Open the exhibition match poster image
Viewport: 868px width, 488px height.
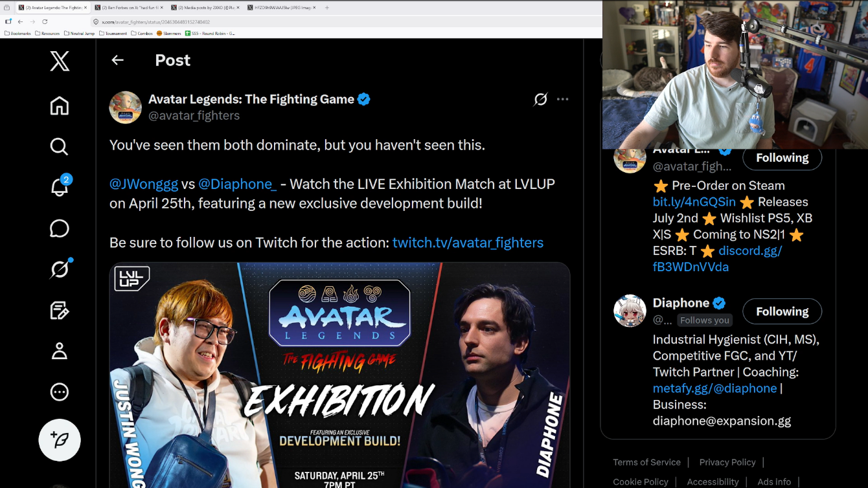pos(339,375)
